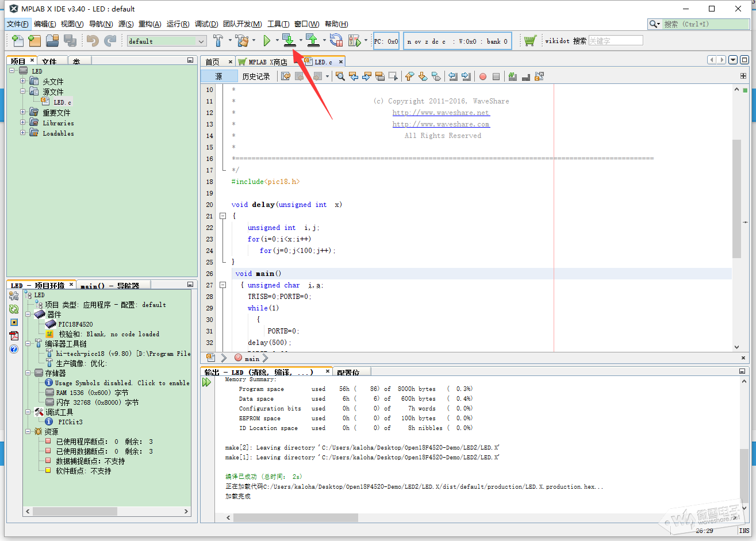Viewport: 756px width, 541px height.
Task: Expand the 重要文件 folder node
Action: [23, 112]
